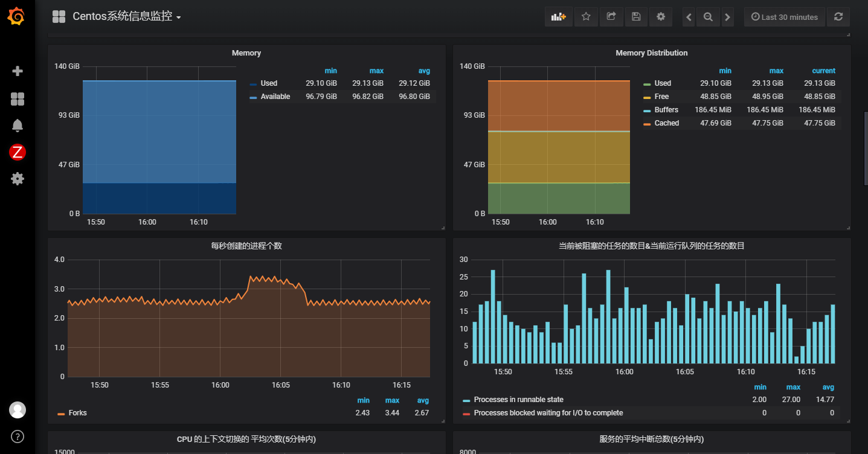Click the Buffers legend color swatch
The image size is (868, 454).
coord(648,110)
